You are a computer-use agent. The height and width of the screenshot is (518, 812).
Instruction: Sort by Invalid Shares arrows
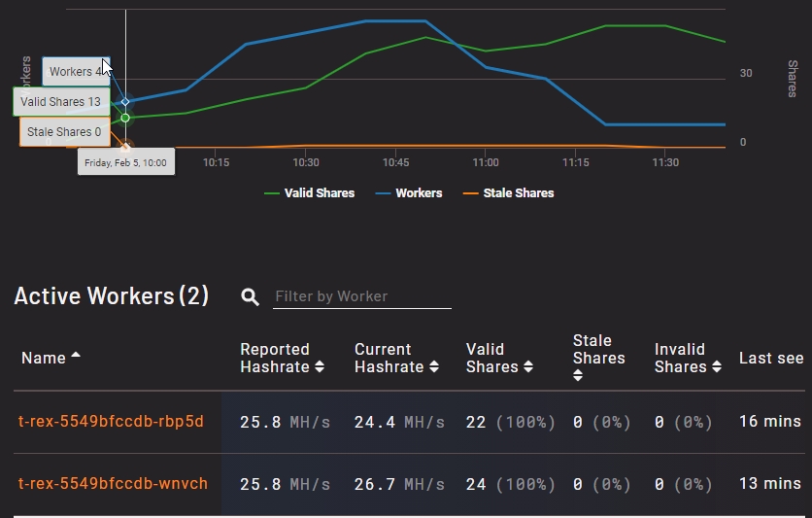pos(717,367)
